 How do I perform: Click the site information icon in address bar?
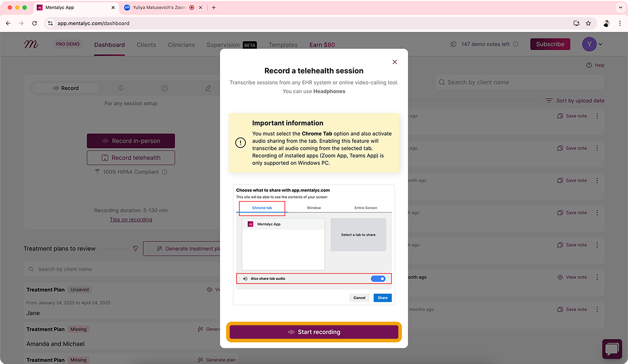coord(50,23)
